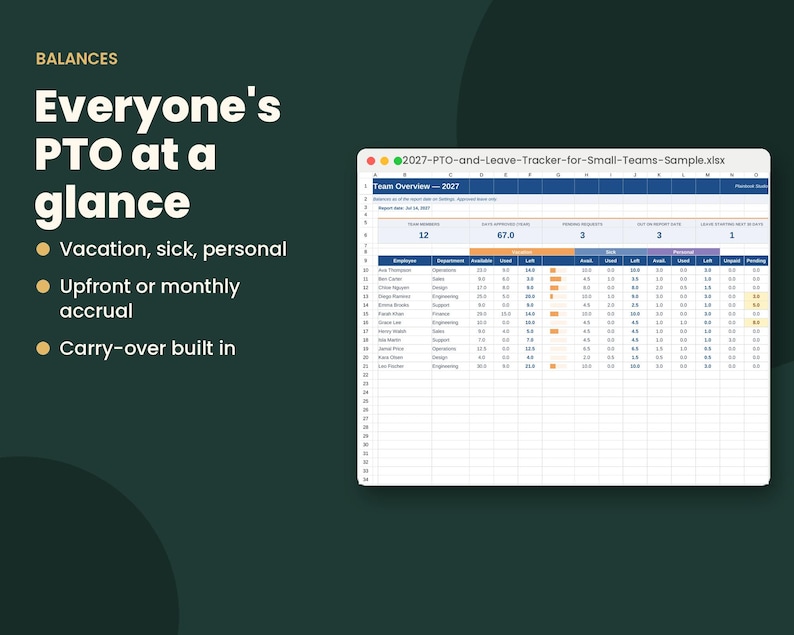Select Diego Ramirez's highlighted pending 3.0 cell

756,296
